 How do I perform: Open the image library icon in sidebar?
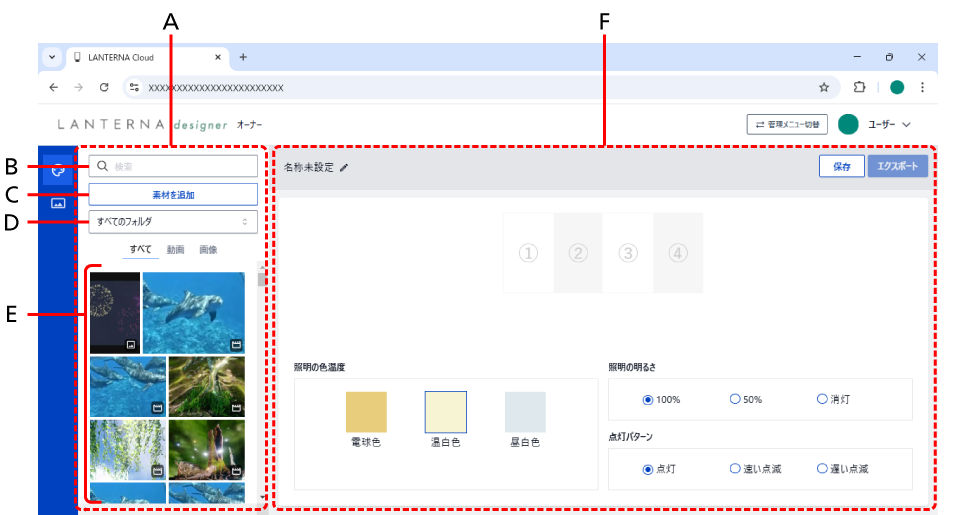pyautogui.click(x=58, y=203)
